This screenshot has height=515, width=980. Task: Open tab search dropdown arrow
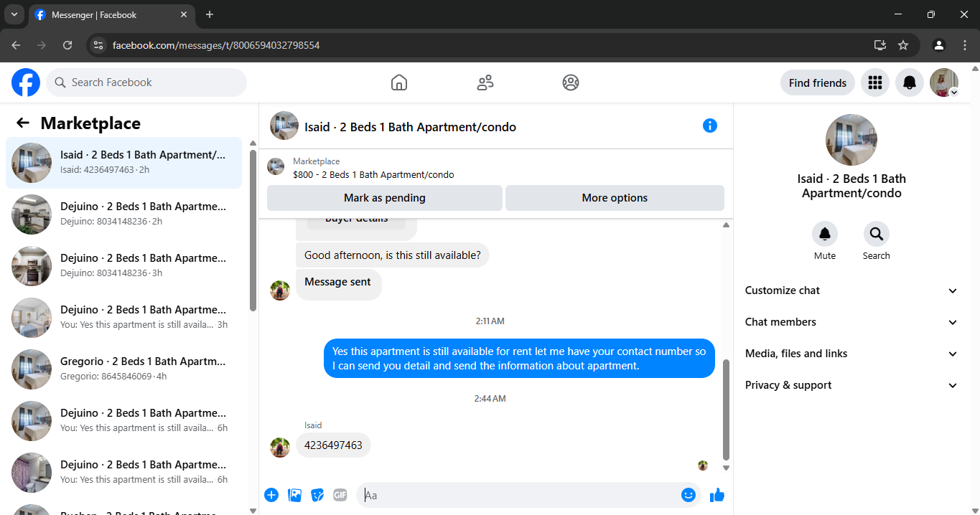tap(14, 14)
